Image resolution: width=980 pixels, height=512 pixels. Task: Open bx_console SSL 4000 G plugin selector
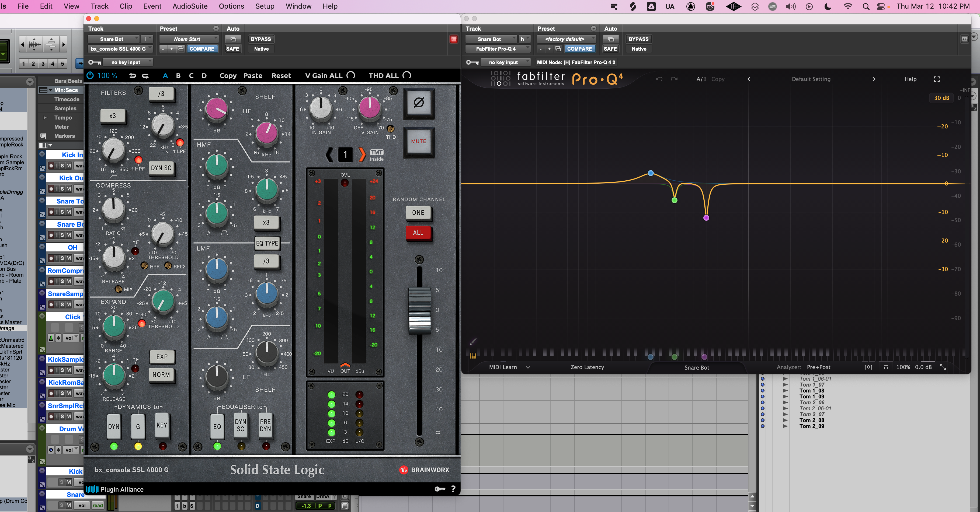[x=120, y=49]
